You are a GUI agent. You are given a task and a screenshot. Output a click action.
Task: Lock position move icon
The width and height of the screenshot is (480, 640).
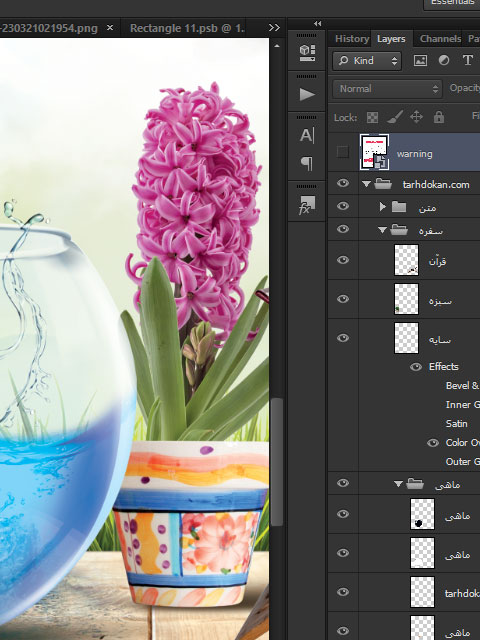click(416, 117)
